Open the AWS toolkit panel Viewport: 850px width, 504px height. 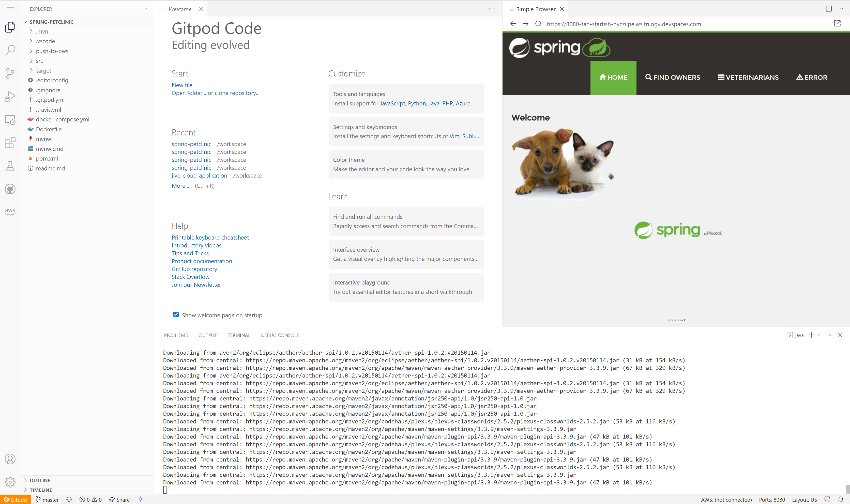(10, 211)
